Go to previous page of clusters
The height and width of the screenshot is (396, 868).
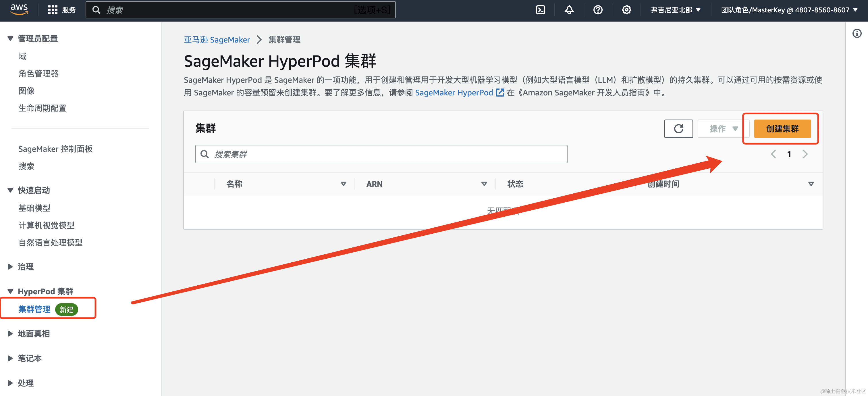point(773,154)
